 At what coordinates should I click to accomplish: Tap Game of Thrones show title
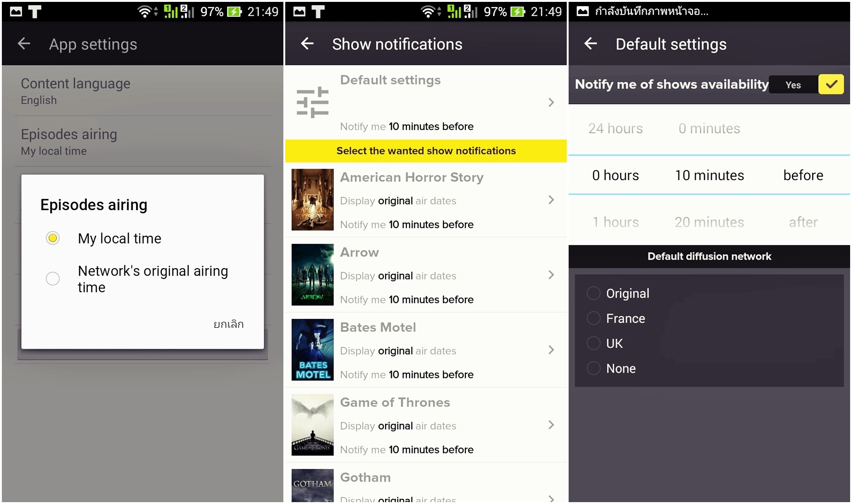(395, 402)
